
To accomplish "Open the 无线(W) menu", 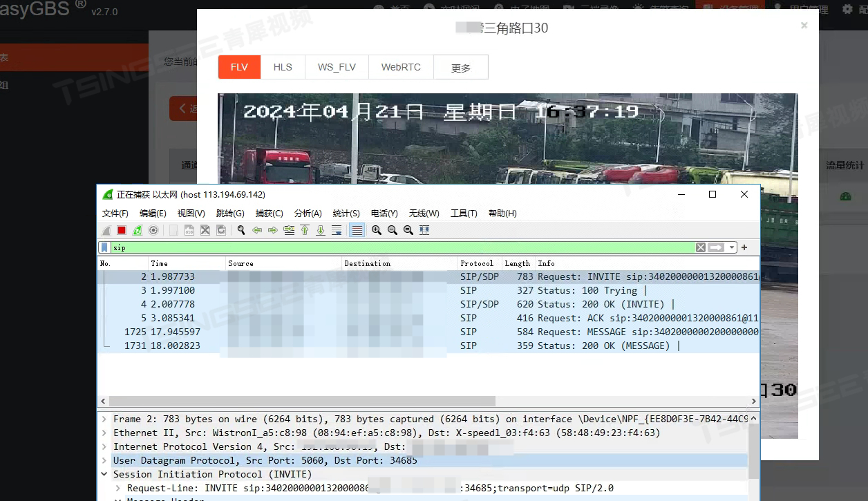I will pyautogui.click(x=424, y=214).
